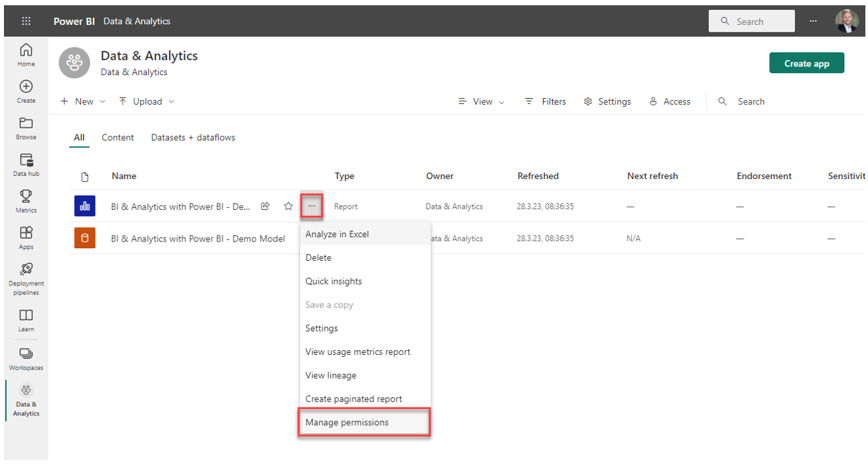This screenshot has width=868, height=466.
Task: Click the file type column header icon
Action: (85, 176)
